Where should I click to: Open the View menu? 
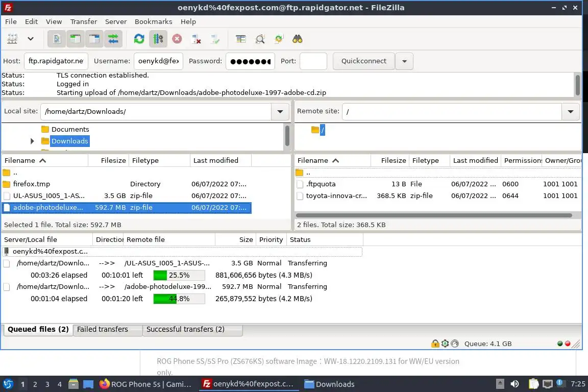pos(54,22)
